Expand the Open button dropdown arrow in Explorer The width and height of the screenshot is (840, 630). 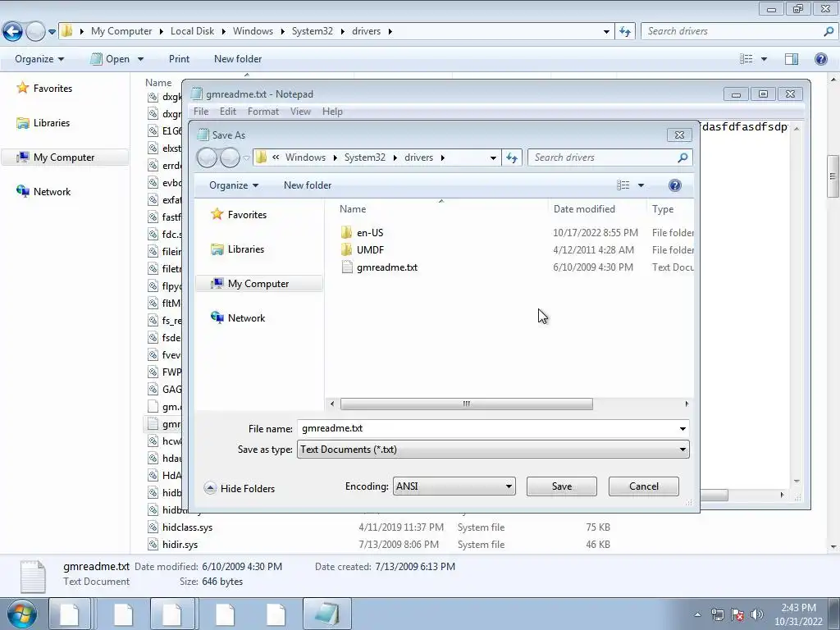140,59
